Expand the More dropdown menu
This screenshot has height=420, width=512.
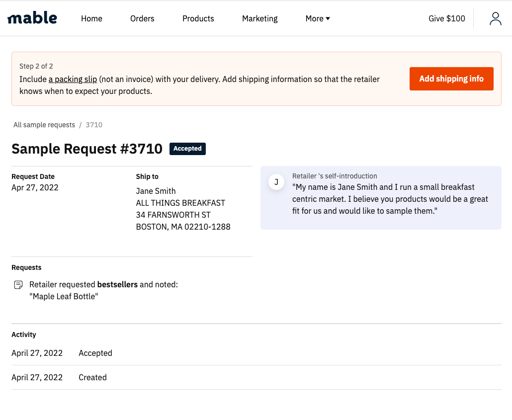coord(317,18)
